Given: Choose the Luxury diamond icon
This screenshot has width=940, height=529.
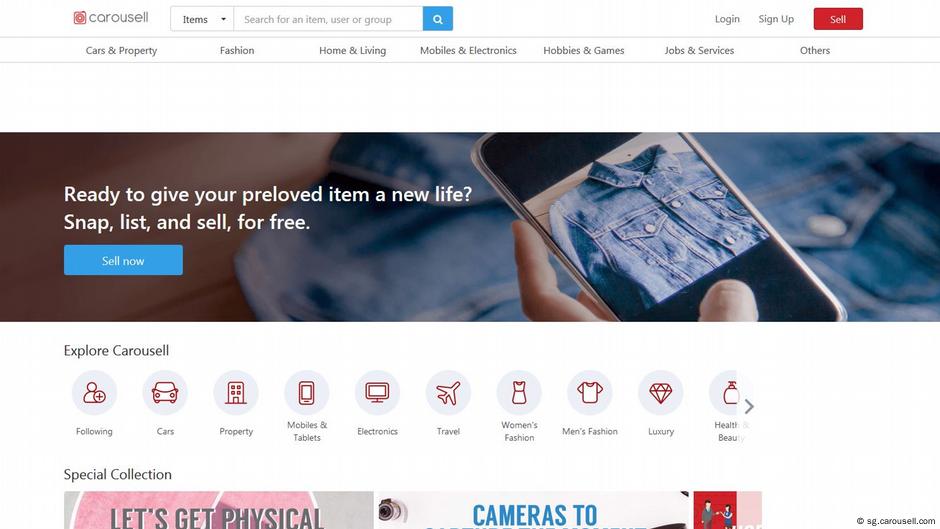Looking at the screenshot, I should 660,393.
